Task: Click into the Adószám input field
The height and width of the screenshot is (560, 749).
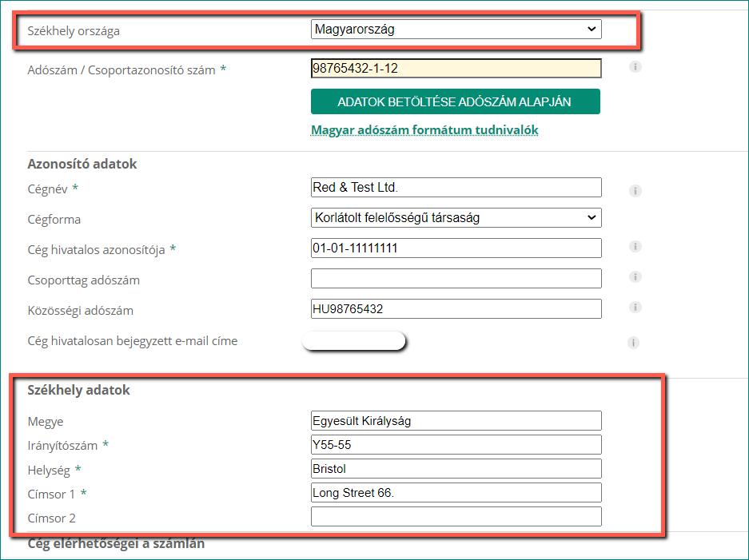Action: pos(456,68)
